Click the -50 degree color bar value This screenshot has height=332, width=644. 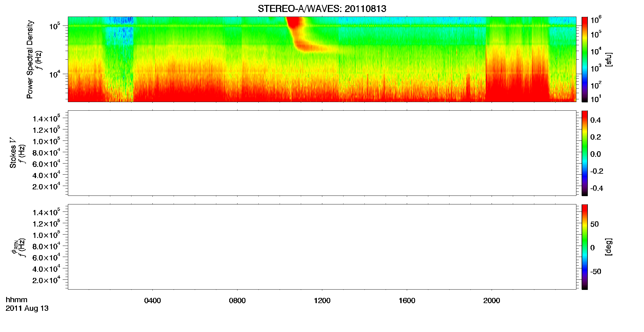coord(596,271)
